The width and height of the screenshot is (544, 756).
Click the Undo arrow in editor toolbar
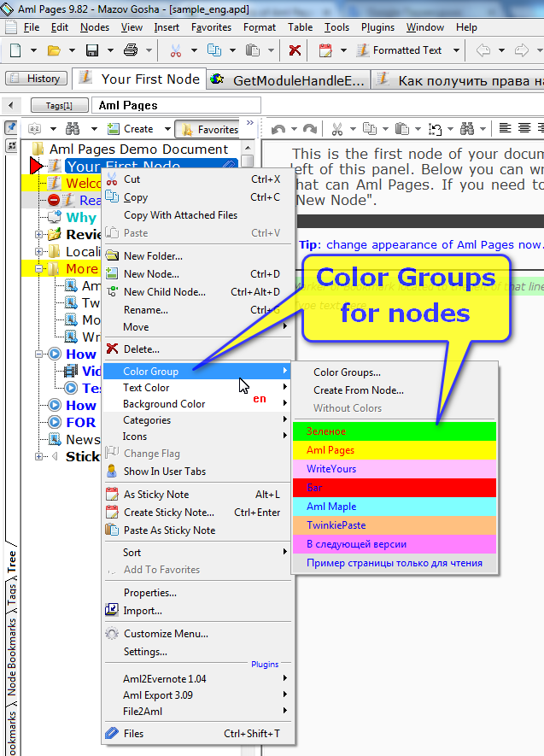click(278, 129)
